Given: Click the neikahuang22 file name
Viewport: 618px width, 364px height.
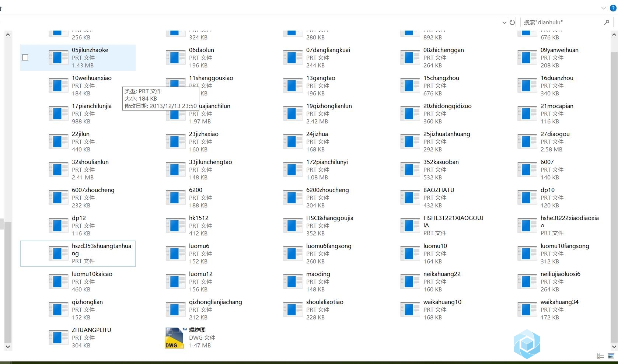Looking at the screenshot, I should point(442,274).
